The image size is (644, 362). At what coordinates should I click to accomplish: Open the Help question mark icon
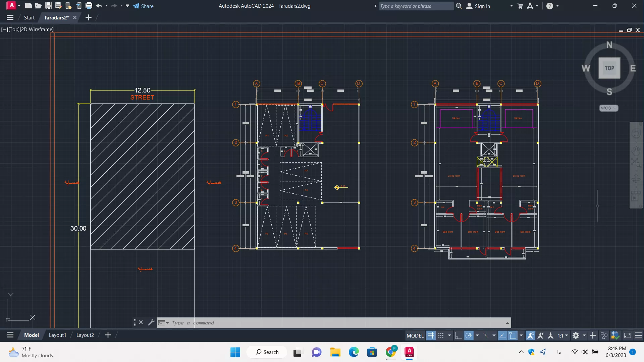pyautogui.click(x=550, y=6)
